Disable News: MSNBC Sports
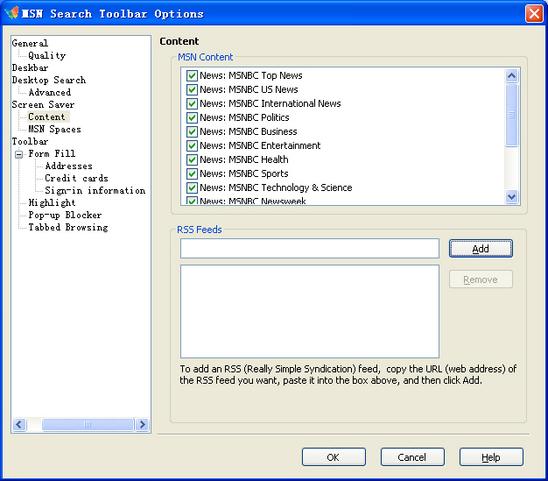The height and width of the screenshot is (481, 548). 192,173
